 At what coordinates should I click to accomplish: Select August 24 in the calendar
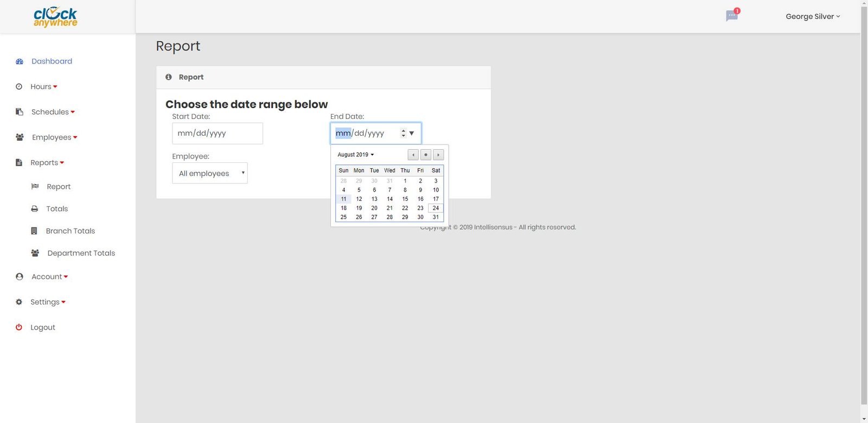436,208
